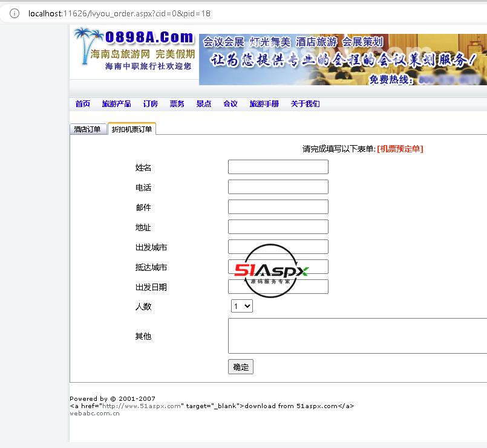Image resolution: width=487 pixels, height=448 pixels.
Task: Open the 首页 navigation link
Action: 83,104
